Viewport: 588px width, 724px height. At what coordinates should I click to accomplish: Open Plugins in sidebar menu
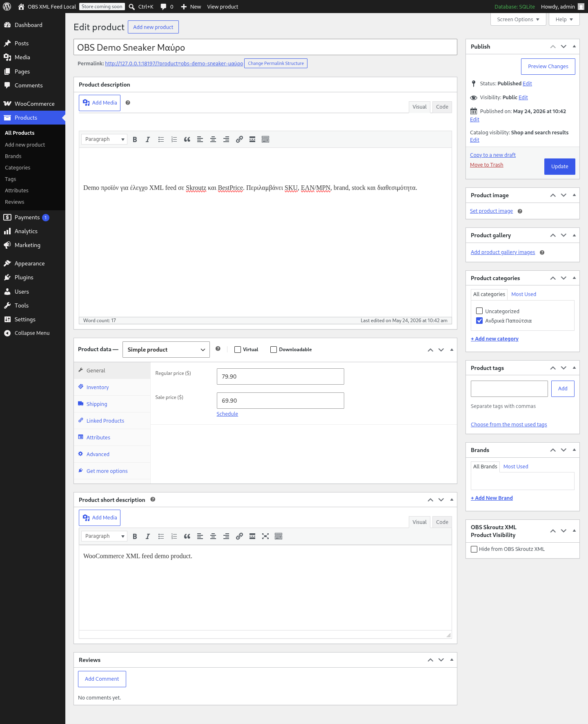33,277
